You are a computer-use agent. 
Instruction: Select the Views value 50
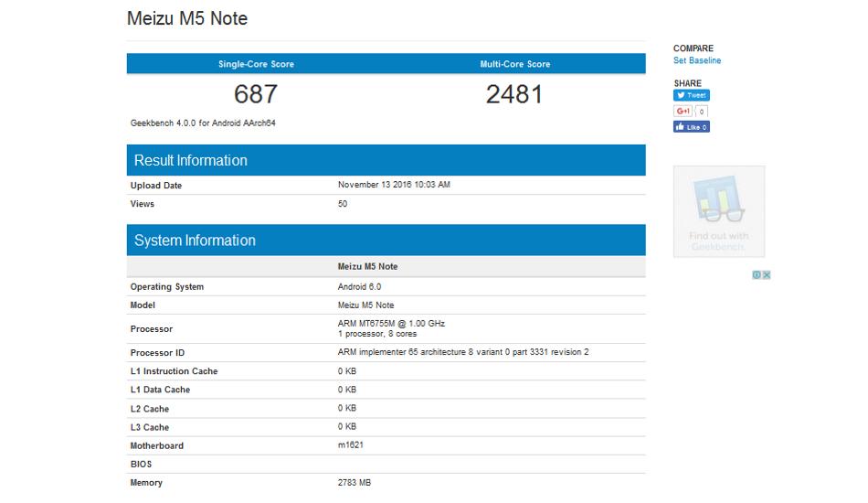pos(343,204)
